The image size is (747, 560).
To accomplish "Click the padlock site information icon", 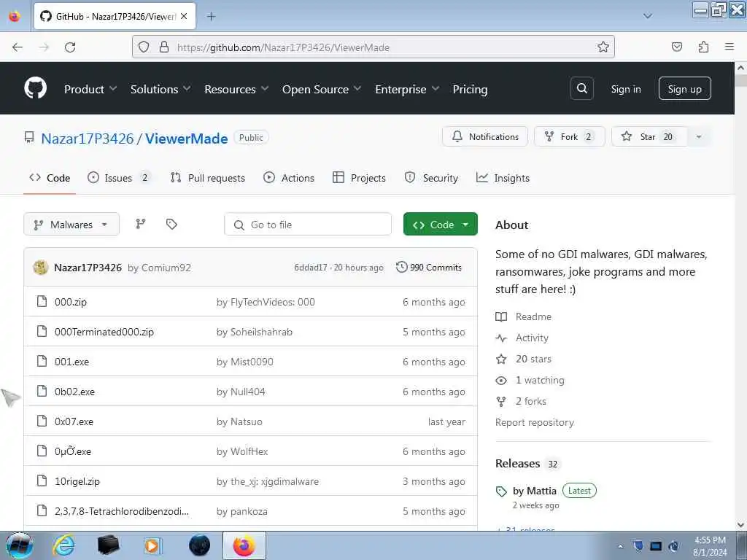I will pos(164,47).
